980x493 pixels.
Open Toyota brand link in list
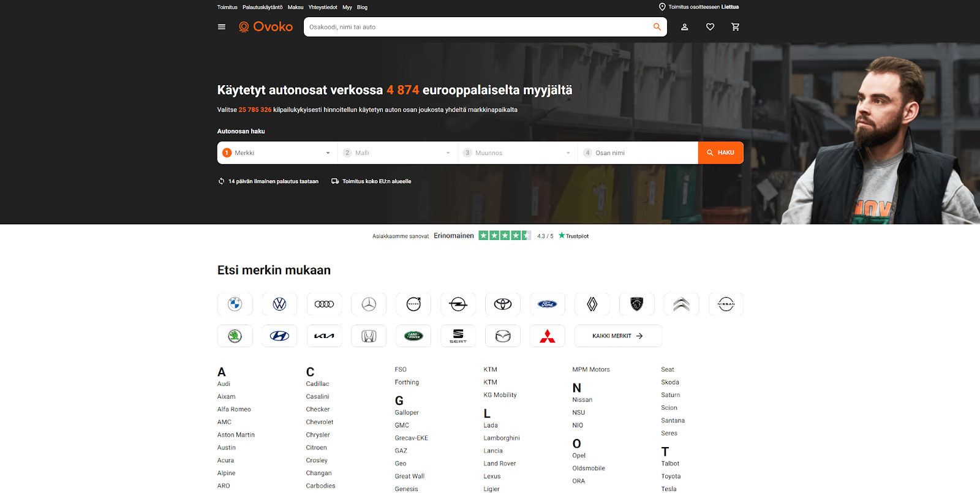[671, 476]
